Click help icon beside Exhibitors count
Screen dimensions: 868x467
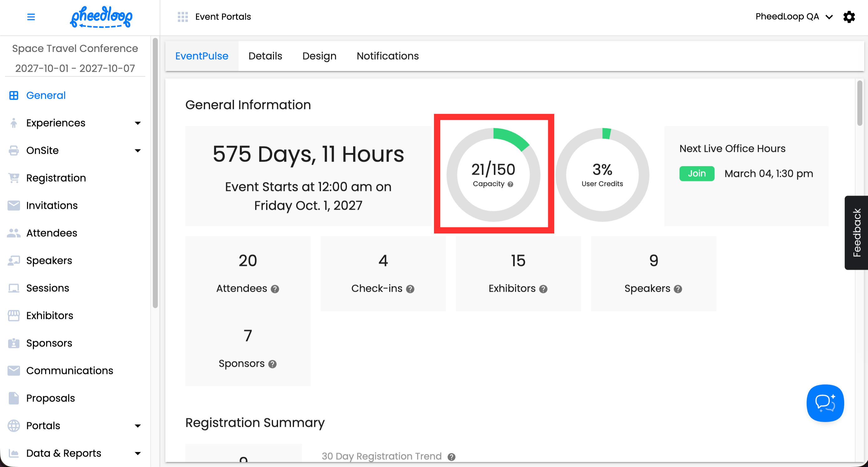coord(543,289)
